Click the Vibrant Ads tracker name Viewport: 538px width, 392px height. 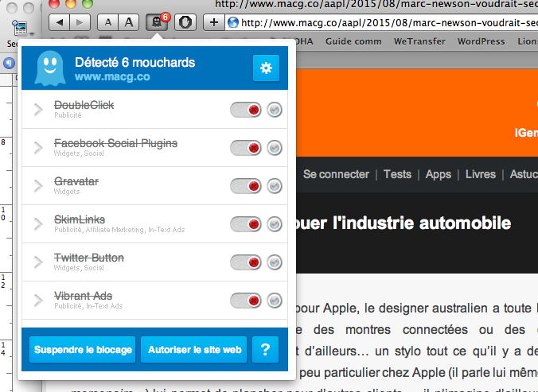click(x=83, y=296)
